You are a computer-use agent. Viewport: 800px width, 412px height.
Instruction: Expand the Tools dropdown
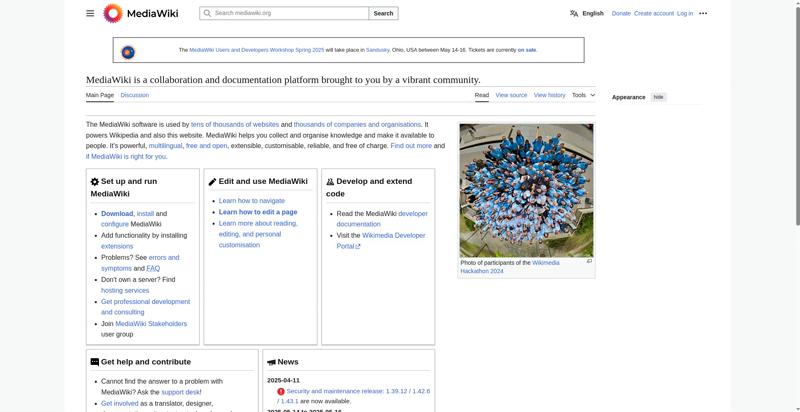coord(584,95)
